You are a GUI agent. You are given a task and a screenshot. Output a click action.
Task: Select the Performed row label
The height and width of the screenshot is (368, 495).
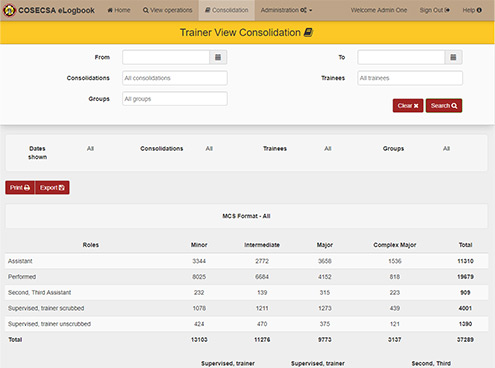pos(22,277)
